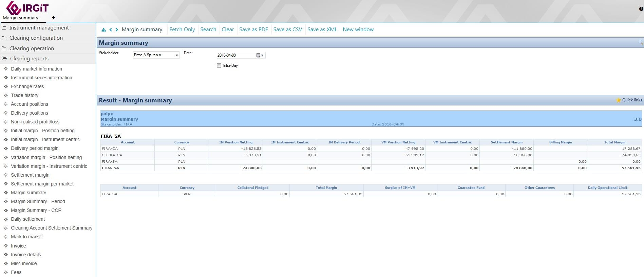Click icon beside Invoice details
644x277 pixels.
tap(6, 255)
